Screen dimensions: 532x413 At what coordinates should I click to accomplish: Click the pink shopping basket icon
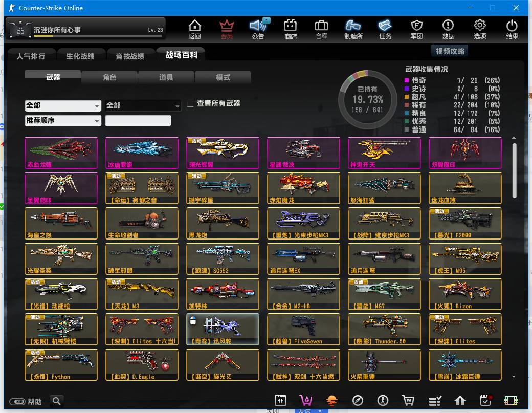point(306,401)
